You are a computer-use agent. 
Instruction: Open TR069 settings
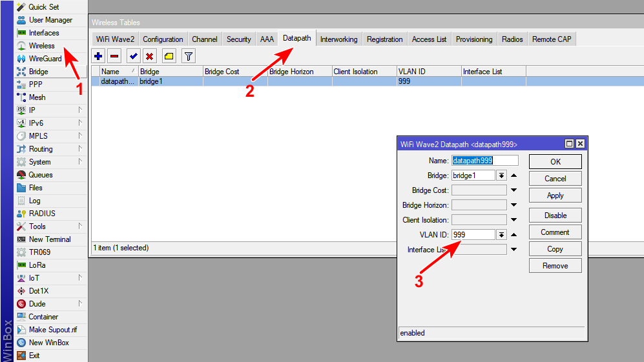[x=51, y=252]
